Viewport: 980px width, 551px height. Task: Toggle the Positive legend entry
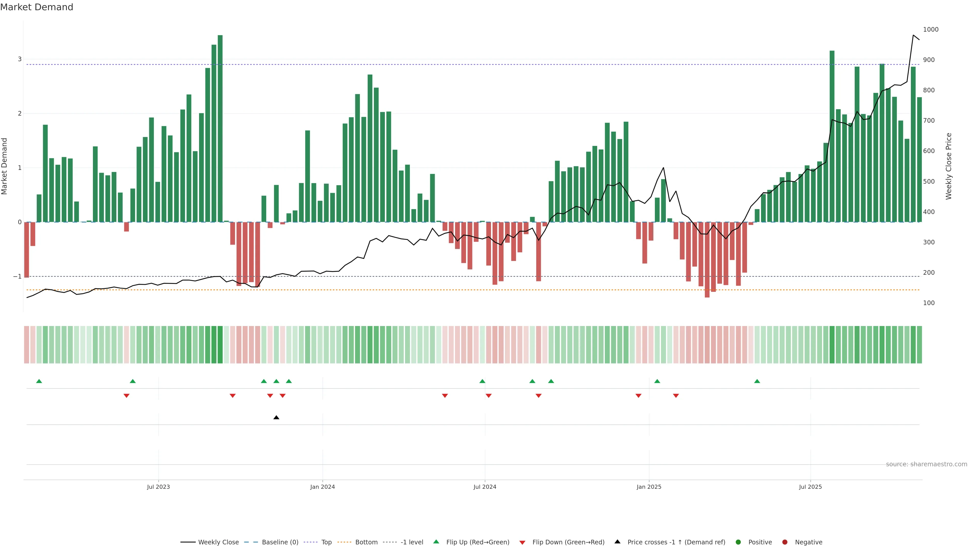pos(760,542)
